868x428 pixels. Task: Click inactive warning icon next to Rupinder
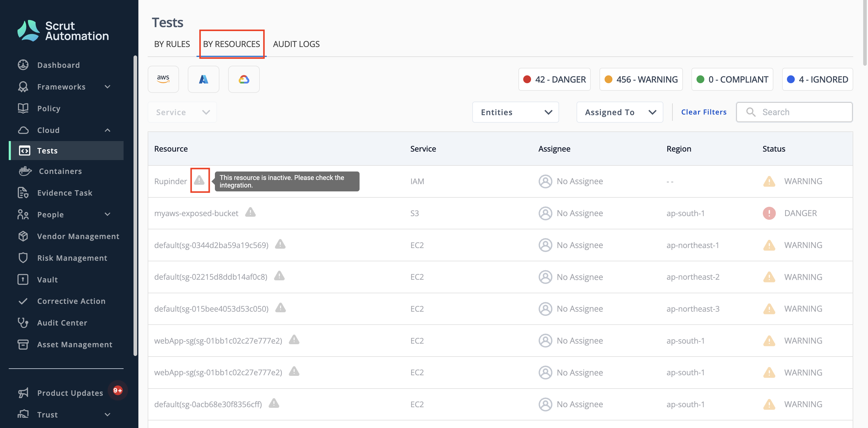click(x=199, y=180)
